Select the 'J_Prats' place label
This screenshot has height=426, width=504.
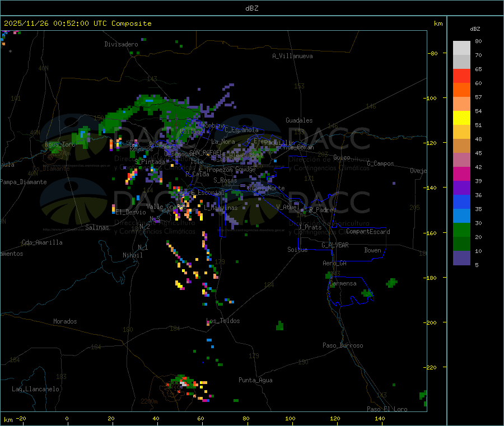(310, 227)
